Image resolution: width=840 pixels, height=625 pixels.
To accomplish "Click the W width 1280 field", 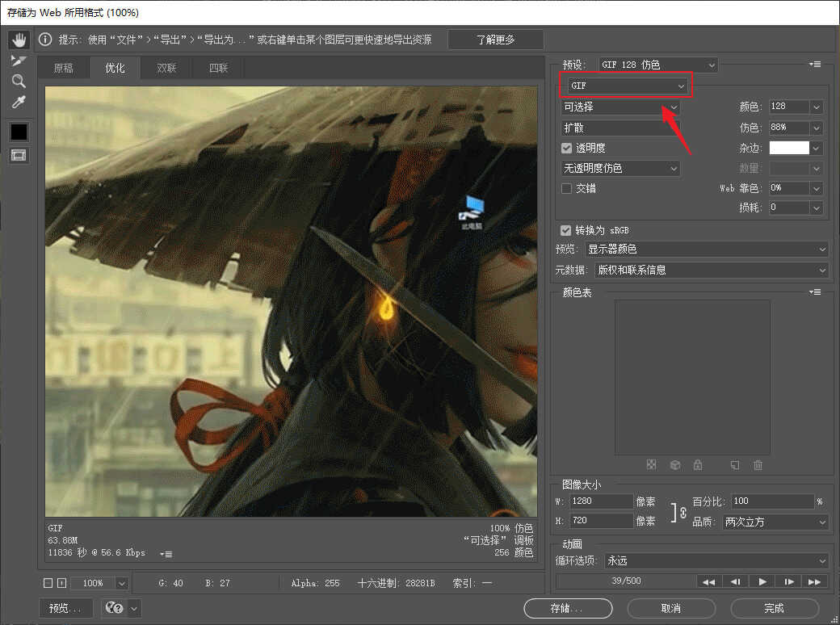I will tap(602, 501).
